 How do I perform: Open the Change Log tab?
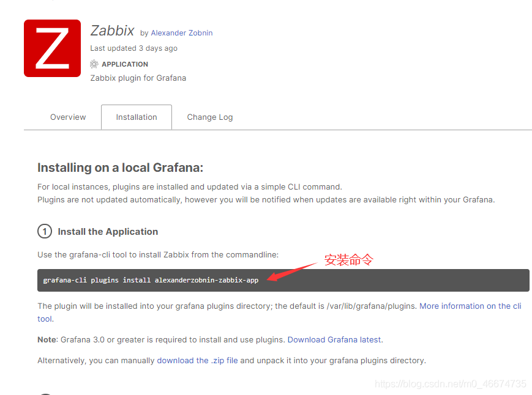[x=209, y=117]
